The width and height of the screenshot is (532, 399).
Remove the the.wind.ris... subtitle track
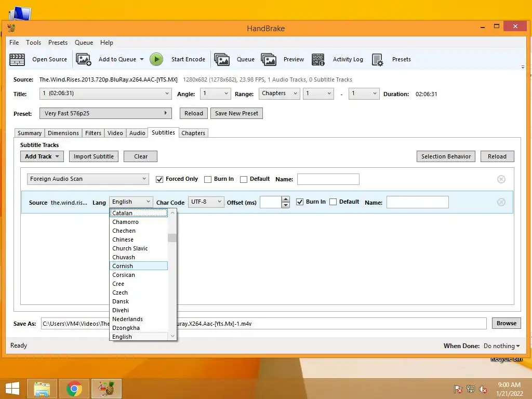click(501, 202)
